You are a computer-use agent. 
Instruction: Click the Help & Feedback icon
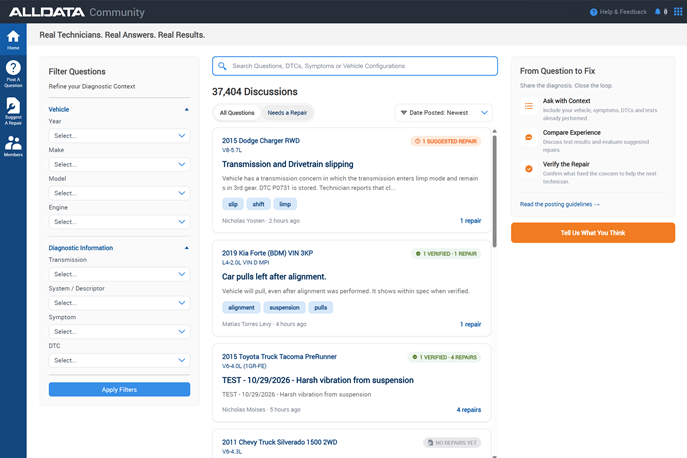coord(594,12)
